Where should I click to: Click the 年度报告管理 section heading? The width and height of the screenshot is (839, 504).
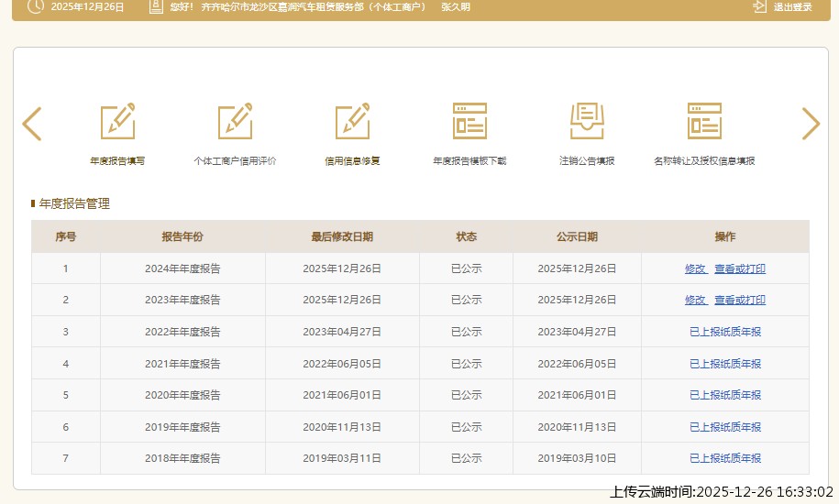(74, 203)
